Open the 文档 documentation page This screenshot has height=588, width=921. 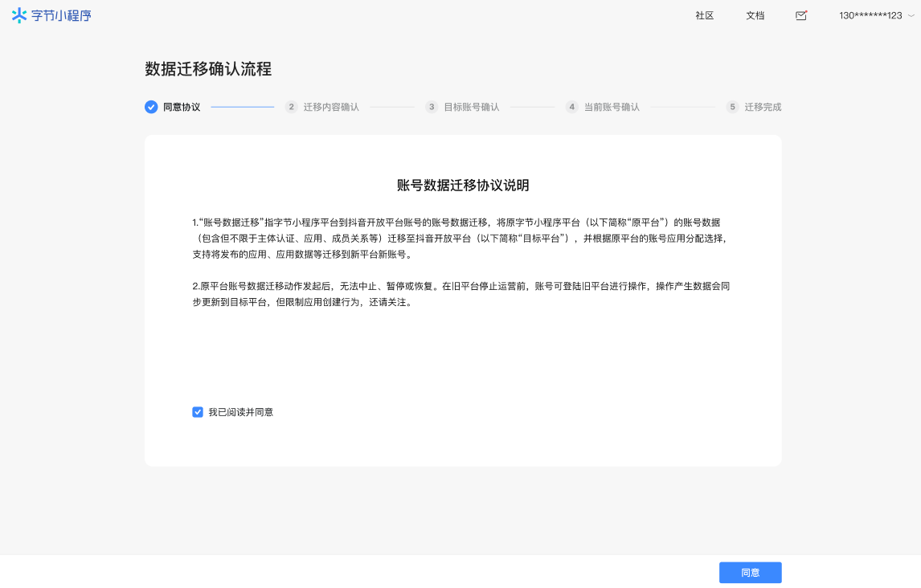tap(755, 15)
